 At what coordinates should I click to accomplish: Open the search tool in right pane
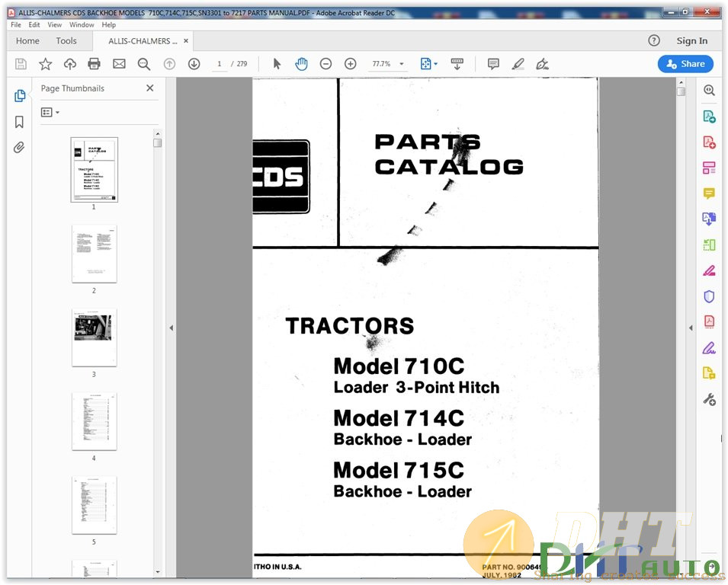[x=709, y=91]
